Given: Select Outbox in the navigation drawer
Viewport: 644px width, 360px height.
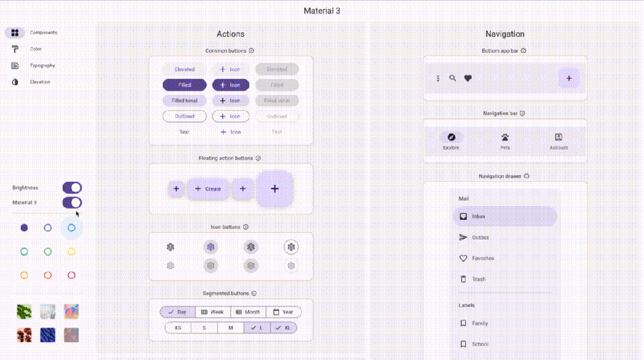Looking at the screenshot, I should (x=505, y=237).
